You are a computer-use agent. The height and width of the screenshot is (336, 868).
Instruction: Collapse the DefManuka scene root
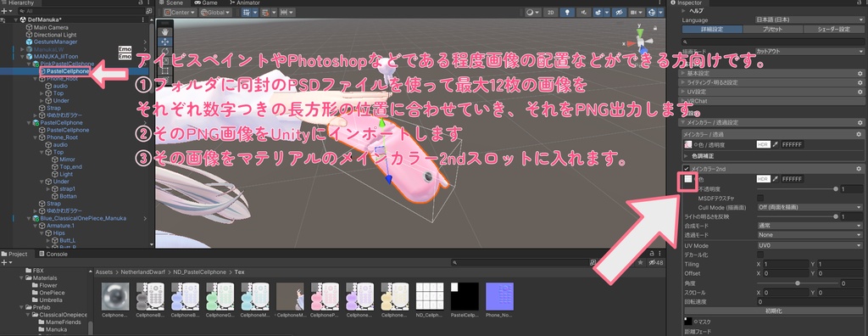point(16,20)
